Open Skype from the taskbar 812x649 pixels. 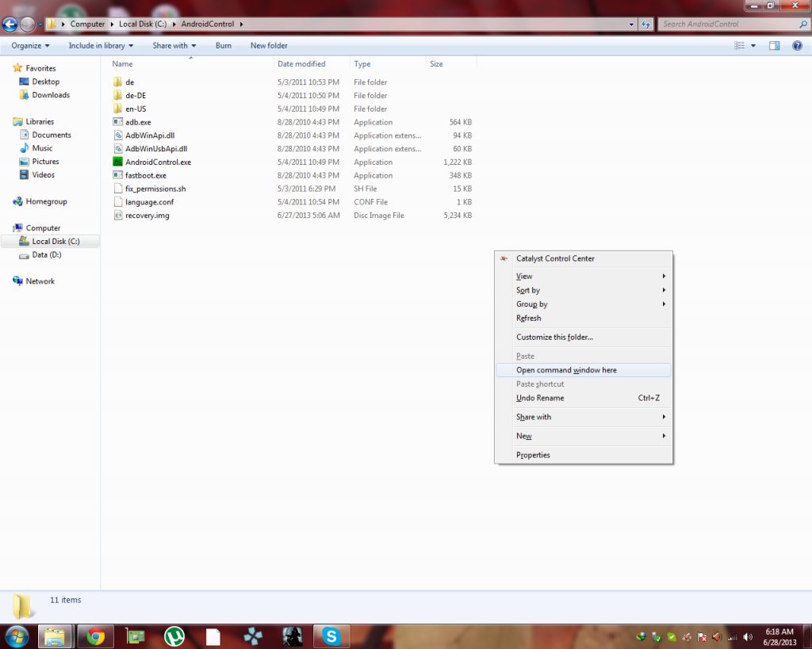click(331, 636)
